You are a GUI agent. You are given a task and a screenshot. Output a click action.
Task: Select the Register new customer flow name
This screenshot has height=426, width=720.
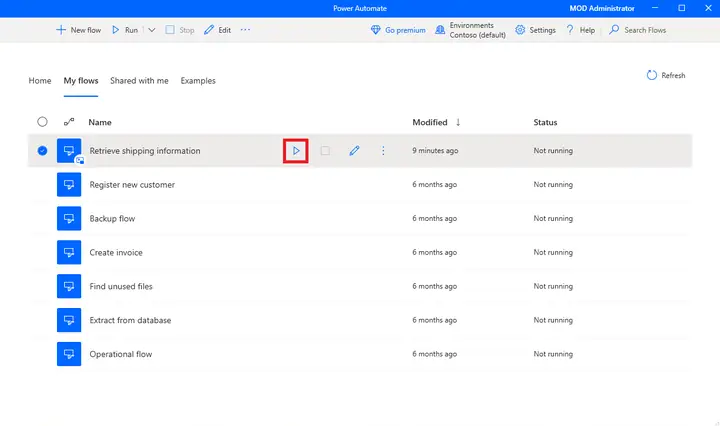tap(132, 185)
